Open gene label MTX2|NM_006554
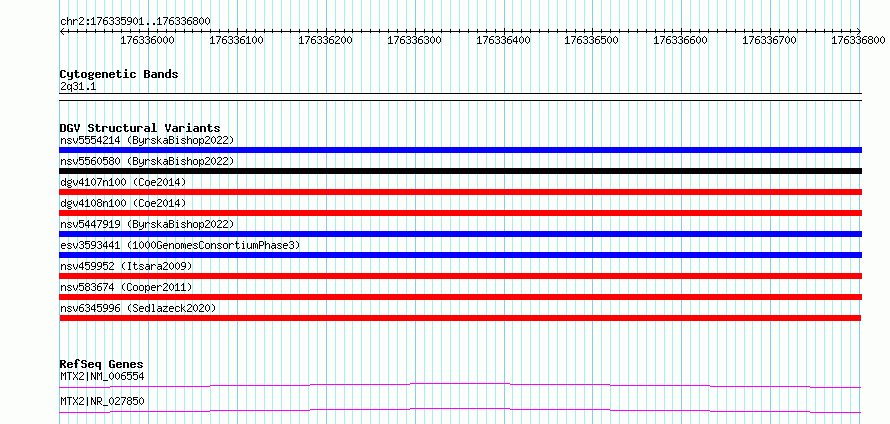Screen dimensions: 890x424 click(102, 376)
